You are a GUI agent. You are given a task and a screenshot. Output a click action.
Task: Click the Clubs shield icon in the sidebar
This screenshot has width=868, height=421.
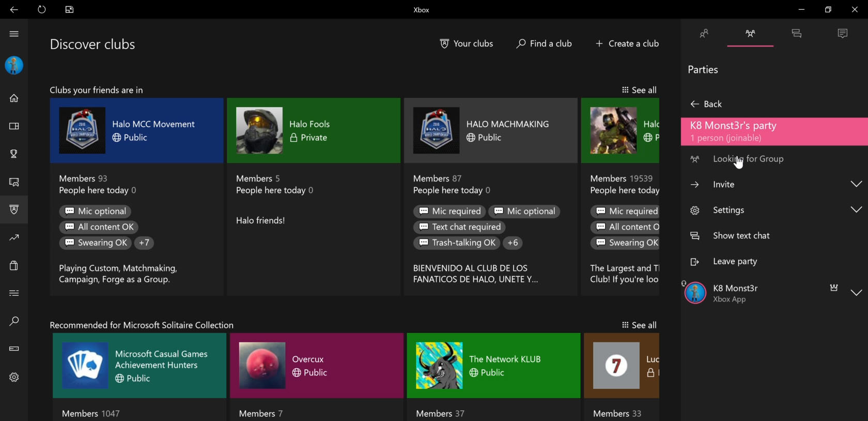coord(14,209)
